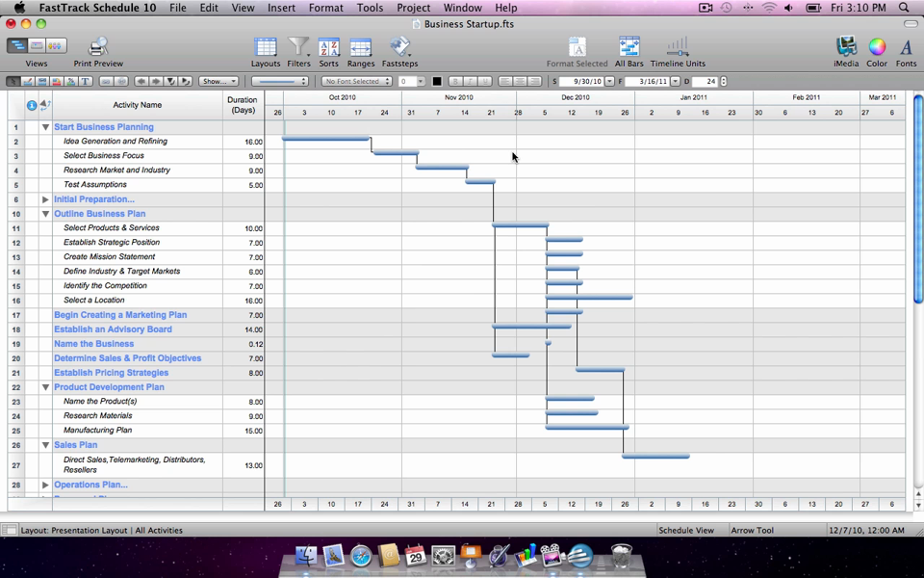Screen dimensions: 924x578
Task: Click the info column header icon
Action: [32, 105]
